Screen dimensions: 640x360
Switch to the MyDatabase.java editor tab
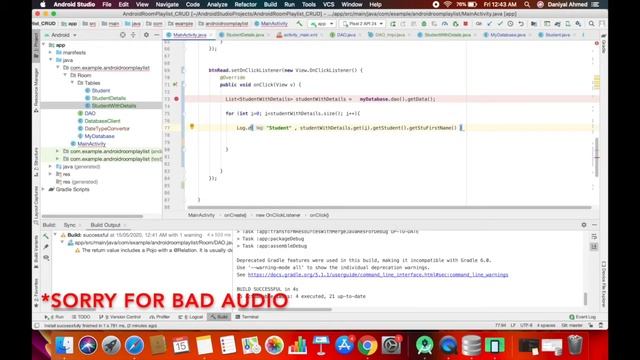click(507, 35)
